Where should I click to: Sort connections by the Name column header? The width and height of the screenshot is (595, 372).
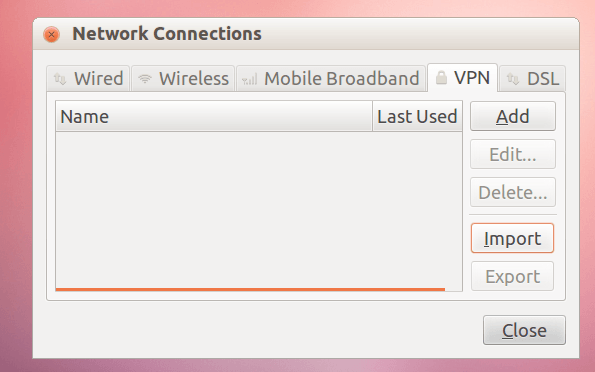[214, 116]
